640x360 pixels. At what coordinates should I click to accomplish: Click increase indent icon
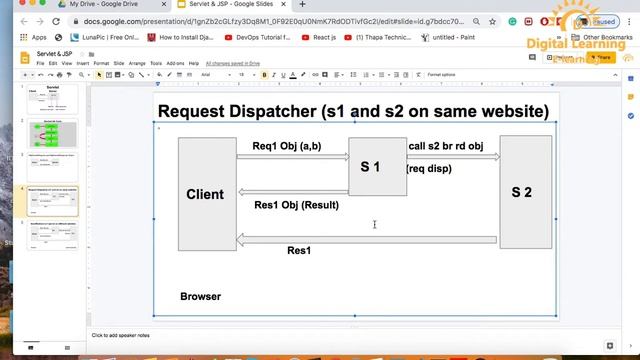(406, 75)
